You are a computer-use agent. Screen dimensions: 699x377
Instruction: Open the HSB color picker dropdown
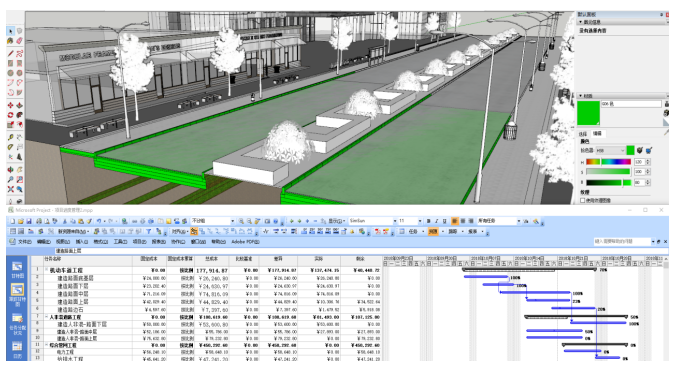pyautogui.click(x=610, y=151)
